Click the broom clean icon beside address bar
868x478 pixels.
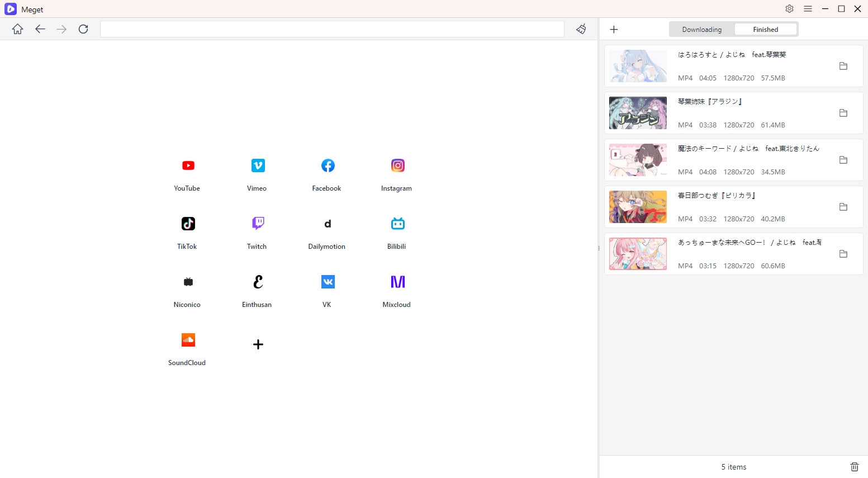[x=581, y=29]
